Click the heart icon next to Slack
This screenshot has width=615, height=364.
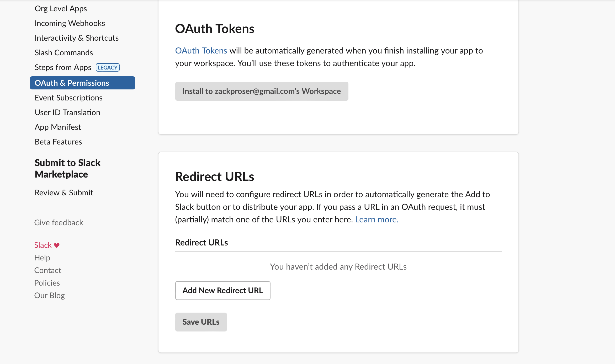coord(57,245)
